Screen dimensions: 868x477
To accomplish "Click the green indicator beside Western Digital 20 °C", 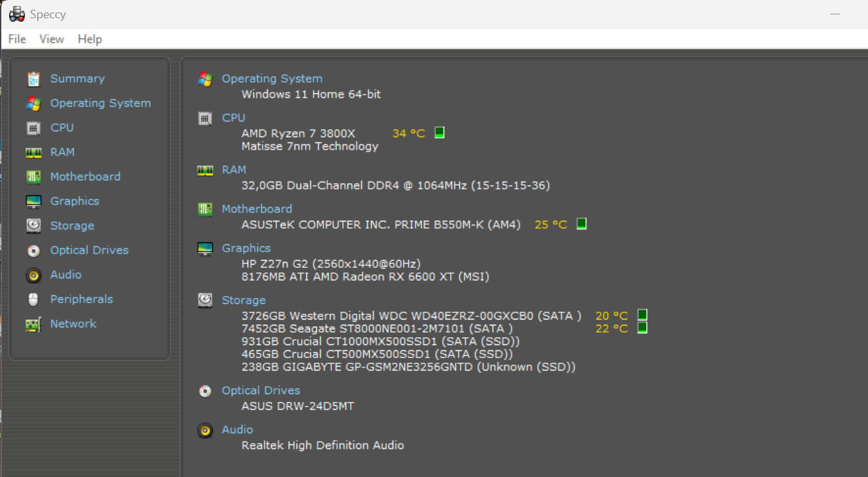I will [x=642, y=315].
